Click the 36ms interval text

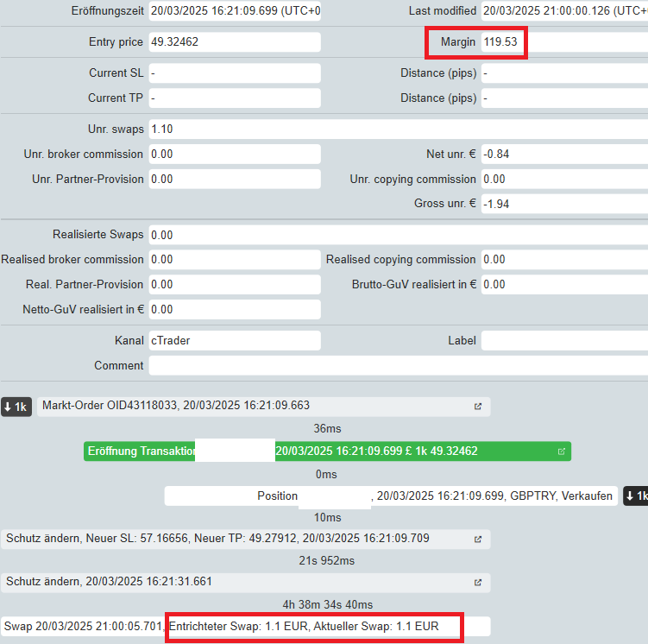(327, 429)
